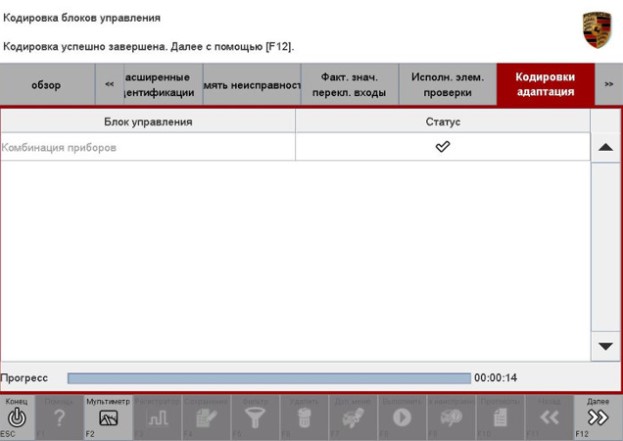The image size is (623, 441).
Task: Click the Прогресс progress bar
Action: tap(268, 378)
